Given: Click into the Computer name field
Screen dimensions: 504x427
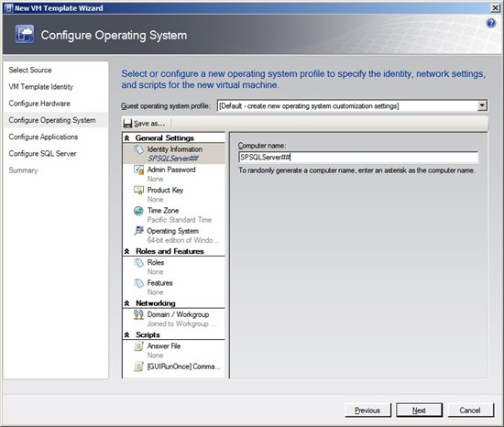Looking at the screenshot, I should (358, 157).
